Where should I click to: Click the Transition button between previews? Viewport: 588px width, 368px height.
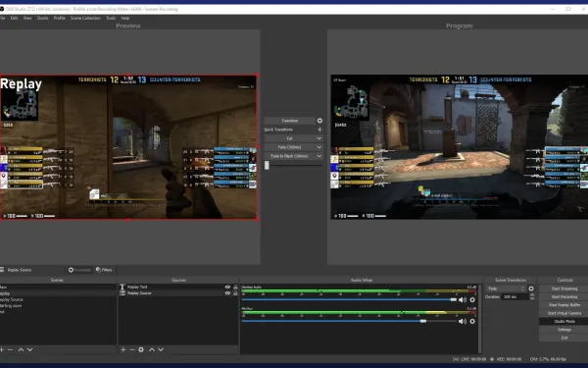pos(289,121)
